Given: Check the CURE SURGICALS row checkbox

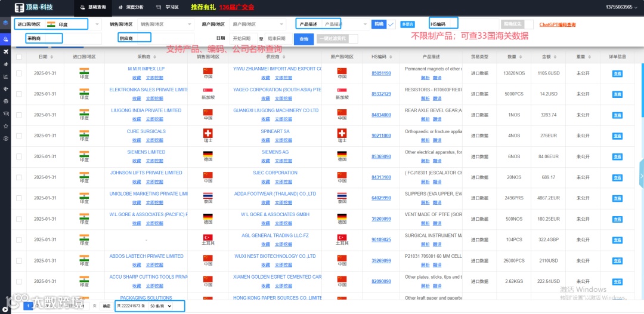Looking at the screenshot, I should [19, 136].
